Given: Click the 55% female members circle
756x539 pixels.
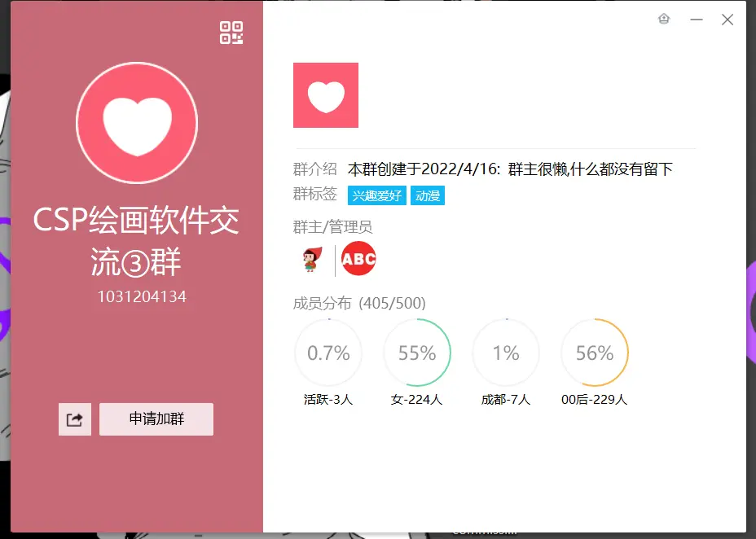Looking at the screenshot, I should pyautogui.click(x=417, y=353).
